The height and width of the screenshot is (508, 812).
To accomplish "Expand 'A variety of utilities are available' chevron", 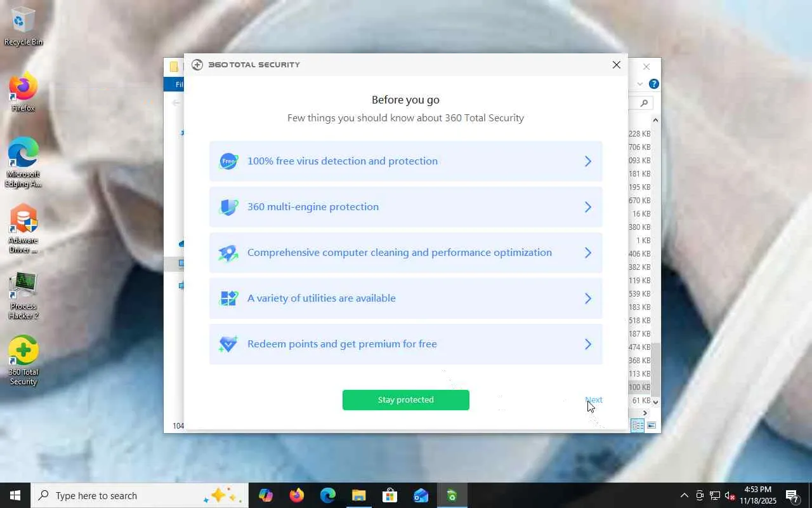I will (588, 298).
